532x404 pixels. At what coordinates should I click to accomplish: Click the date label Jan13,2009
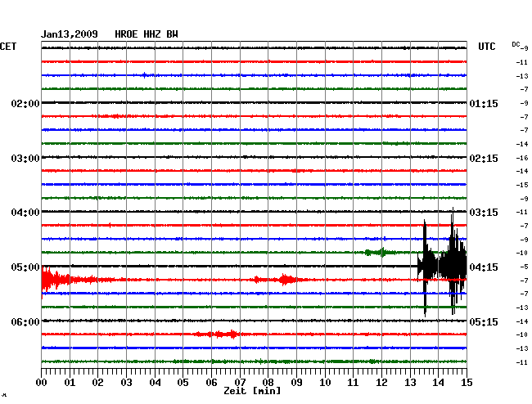(70, 34)
